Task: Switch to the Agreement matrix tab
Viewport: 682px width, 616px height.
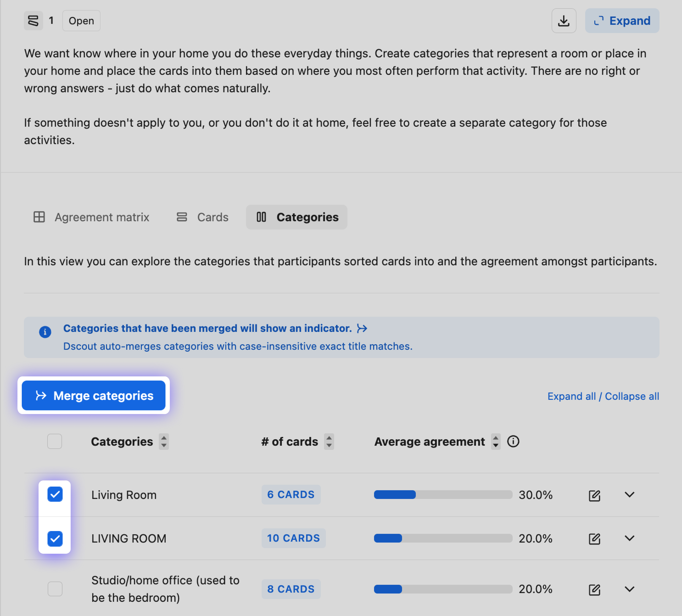Action: (91, 217)
